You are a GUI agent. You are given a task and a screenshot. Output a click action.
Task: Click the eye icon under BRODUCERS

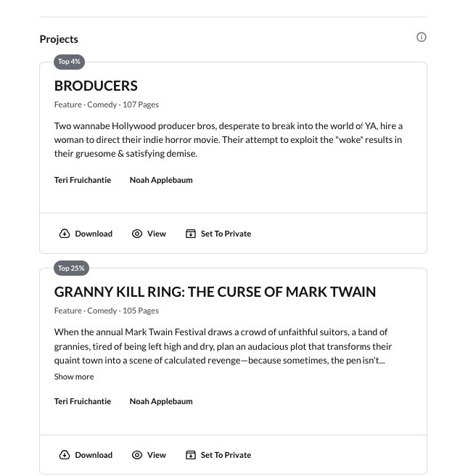point(137,234)
